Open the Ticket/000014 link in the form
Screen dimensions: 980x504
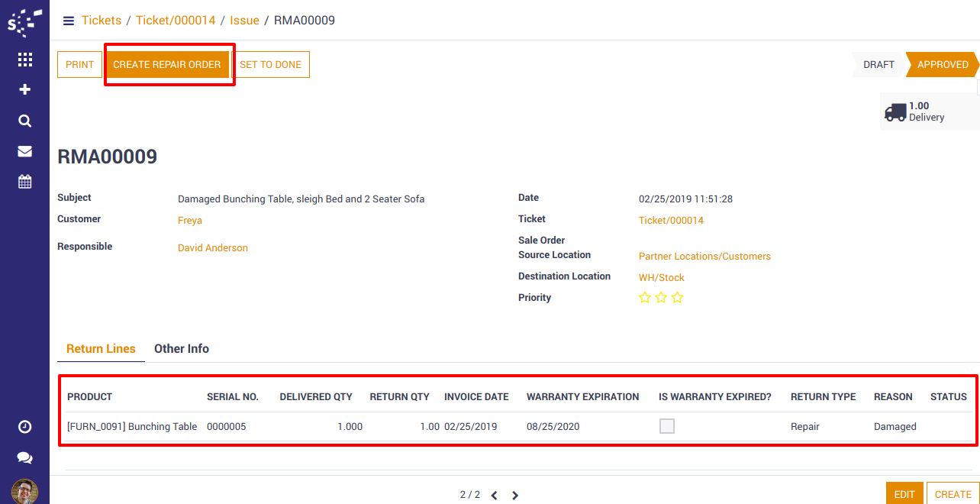click(x=671, y=221)
